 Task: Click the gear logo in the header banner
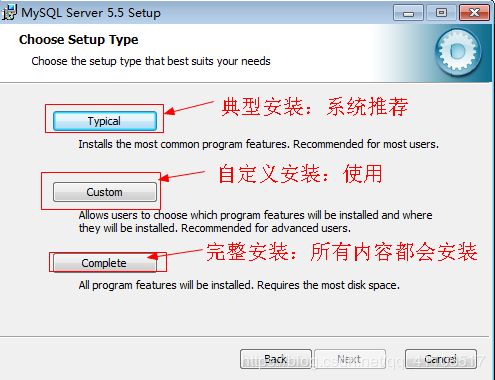458,52
